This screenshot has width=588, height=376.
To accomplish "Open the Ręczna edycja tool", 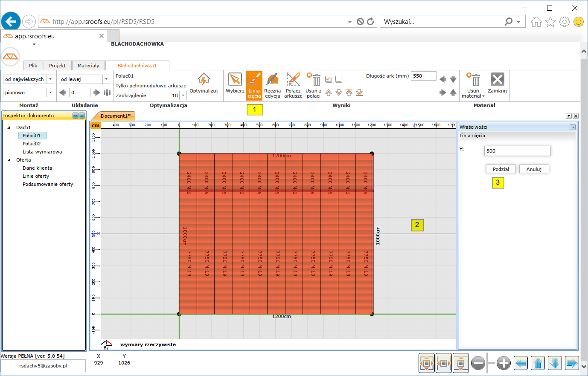I will click(272, 80).
